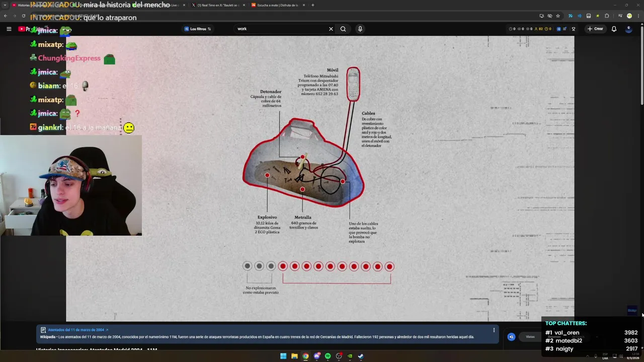This screenshot has width=644, height=362.
Task: Open Steam from the taskbar
Action: (x=361, y=356)
